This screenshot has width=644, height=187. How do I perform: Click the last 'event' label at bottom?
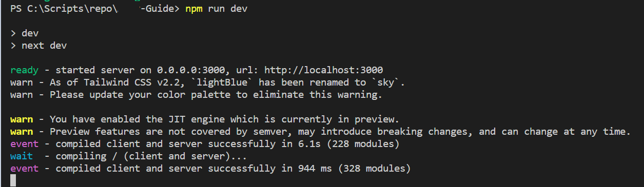pyautogui.click(x=24, y=169)
